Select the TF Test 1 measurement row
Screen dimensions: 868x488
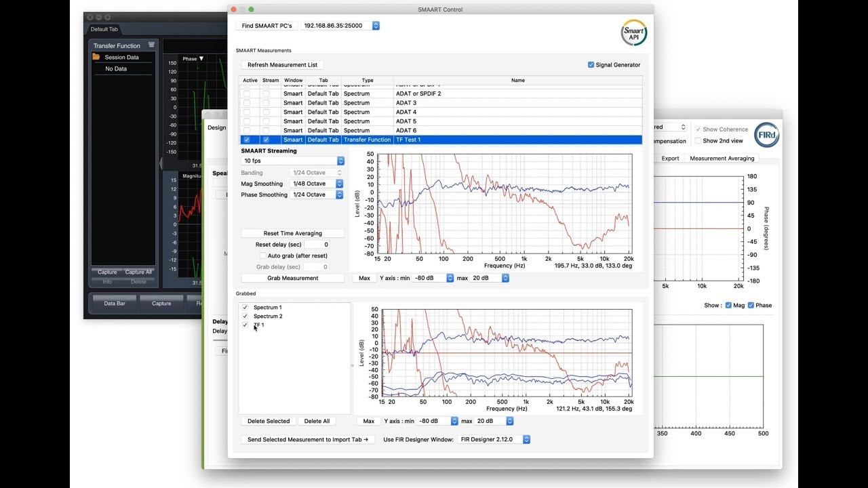point(441,140)
